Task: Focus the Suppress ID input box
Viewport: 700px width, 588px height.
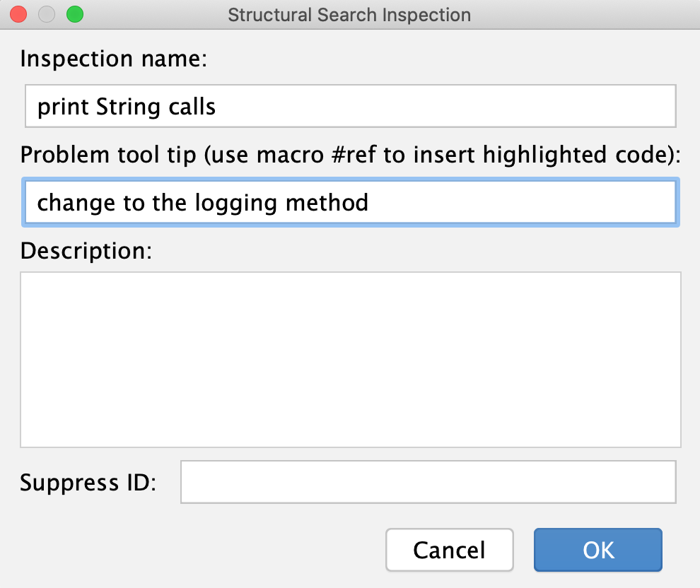Action: pyautogui.click(x=428, y=482)
